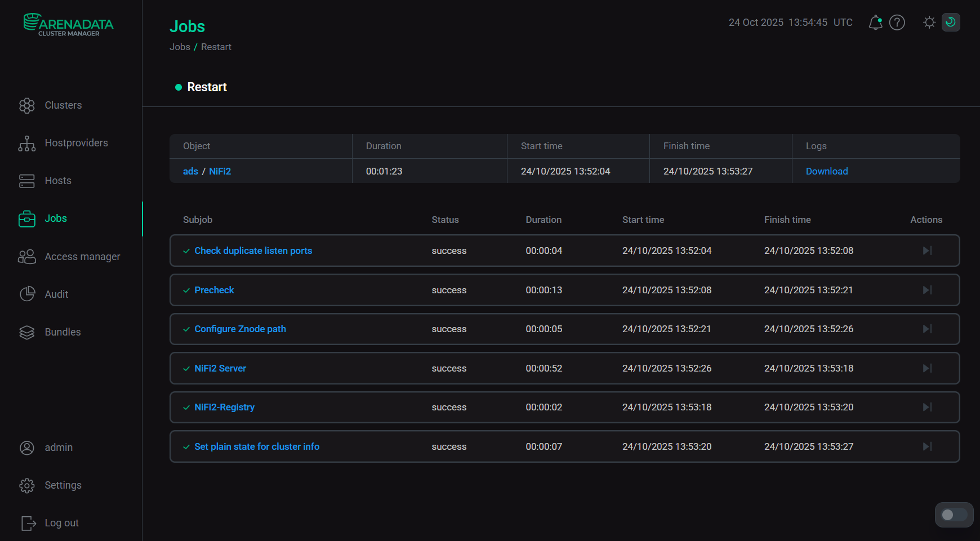
Task: Click the Arenadata Cluster Manager logo
Action: point(69,25)
